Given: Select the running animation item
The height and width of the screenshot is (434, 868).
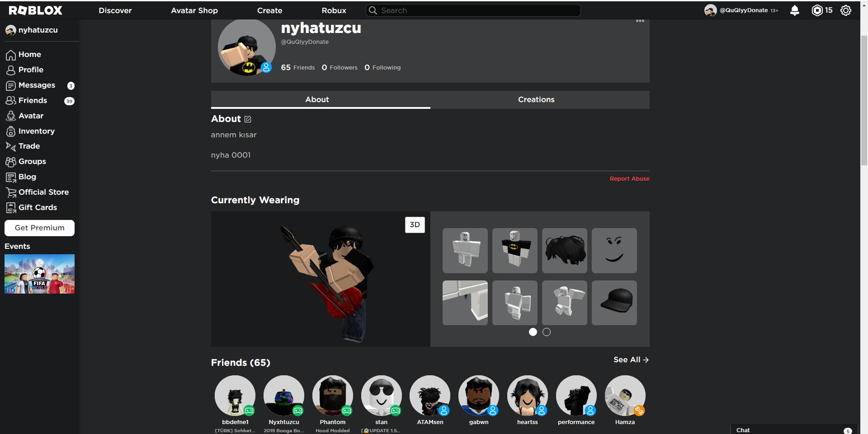Looking at the screenshot, I should [564, 303].
